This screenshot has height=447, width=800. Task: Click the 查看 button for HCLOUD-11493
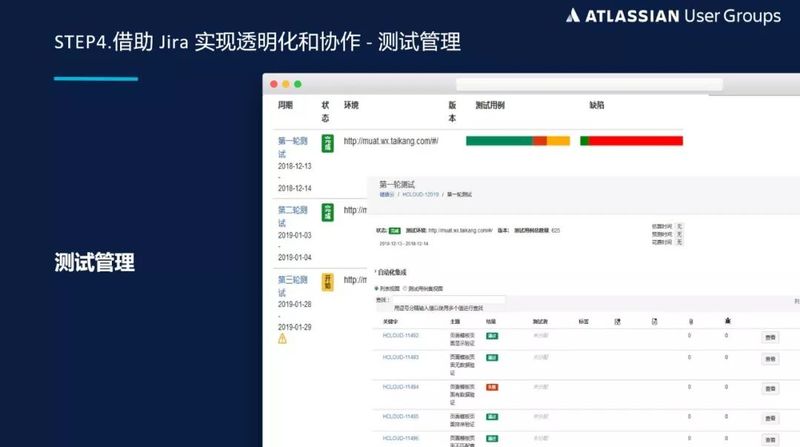pyautogui.click(x=770, y=359)
